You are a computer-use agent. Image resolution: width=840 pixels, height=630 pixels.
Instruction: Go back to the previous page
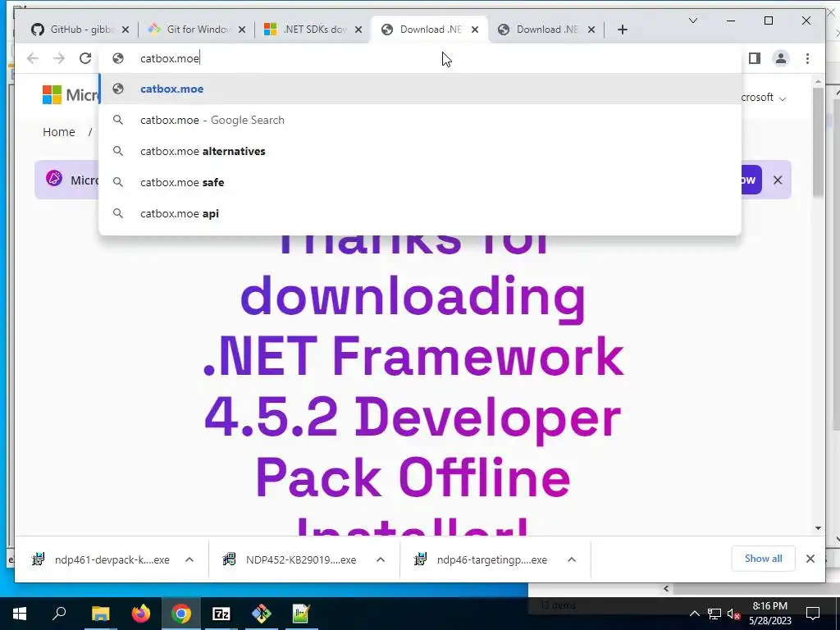[33, 58]
